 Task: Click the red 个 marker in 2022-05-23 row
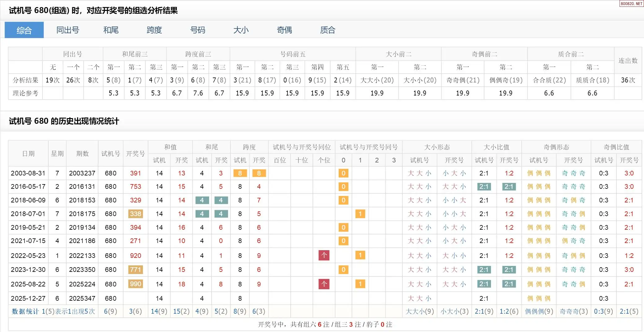[324, 255]
